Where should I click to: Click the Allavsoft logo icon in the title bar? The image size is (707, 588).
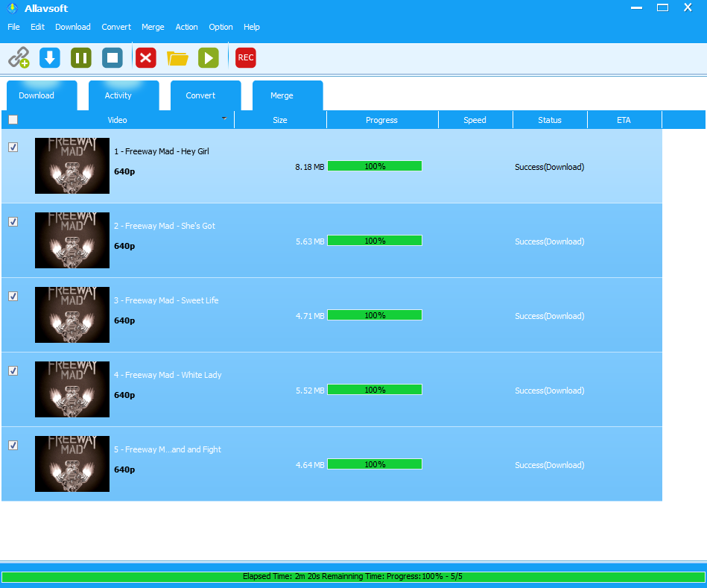(x=12, y=8)
